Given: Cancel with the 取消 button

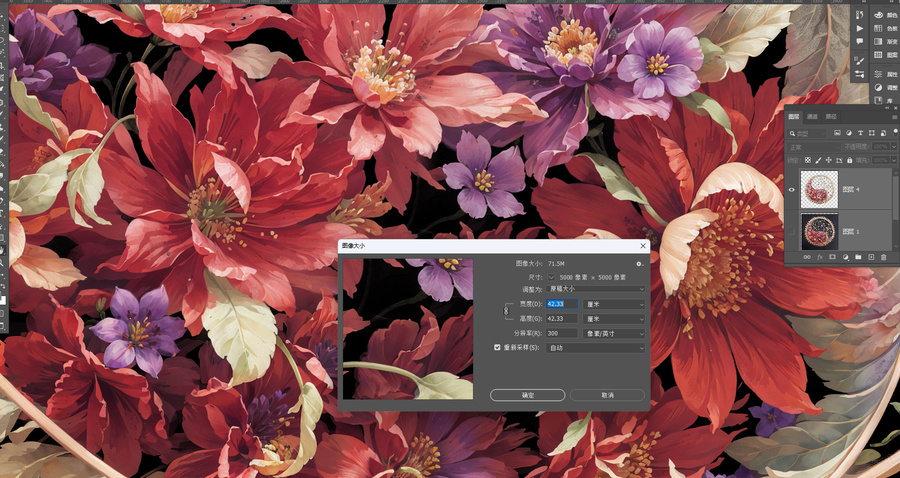Looking at the screenshot, I should pos(607,395).
